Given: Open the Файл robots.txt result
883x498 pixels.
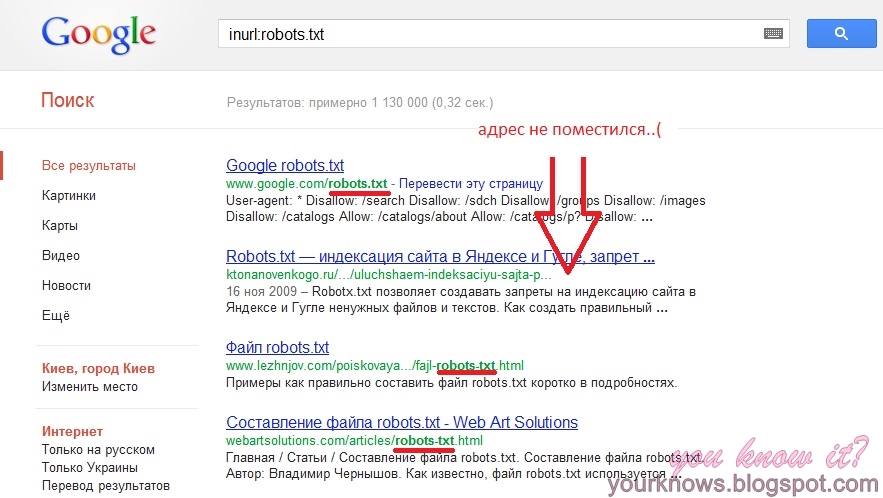Looking at the screenshot, I should coord(277,347).
